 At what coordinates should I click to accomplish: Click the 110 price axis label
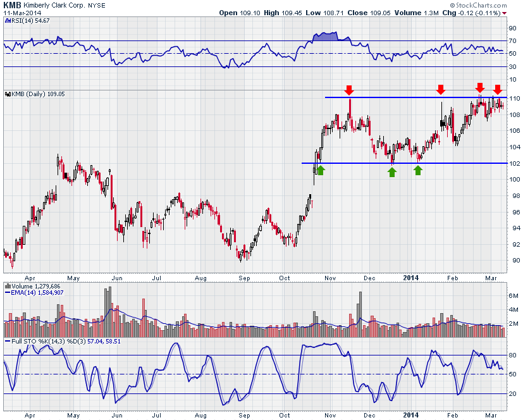[515, 99]
